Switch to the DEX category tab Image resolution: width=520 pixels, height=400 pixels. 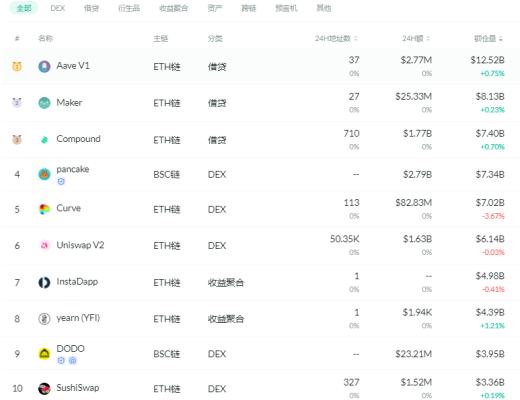pyautogui.click(x=58, y=8)
